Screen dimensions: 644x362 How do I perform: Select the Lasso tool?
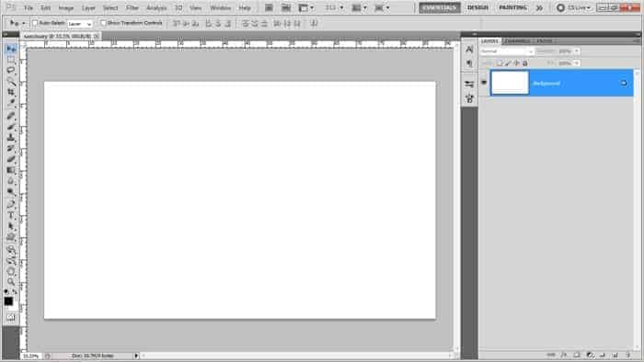pos(11,70)
